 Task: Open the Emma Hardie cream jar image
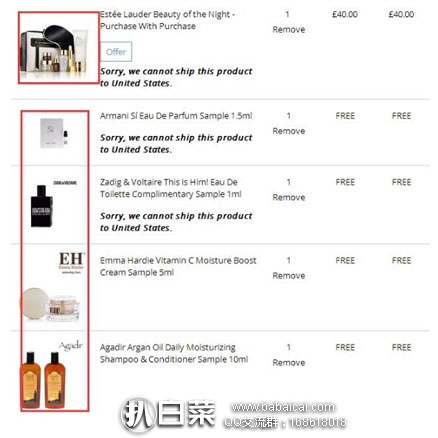(50, 304)
